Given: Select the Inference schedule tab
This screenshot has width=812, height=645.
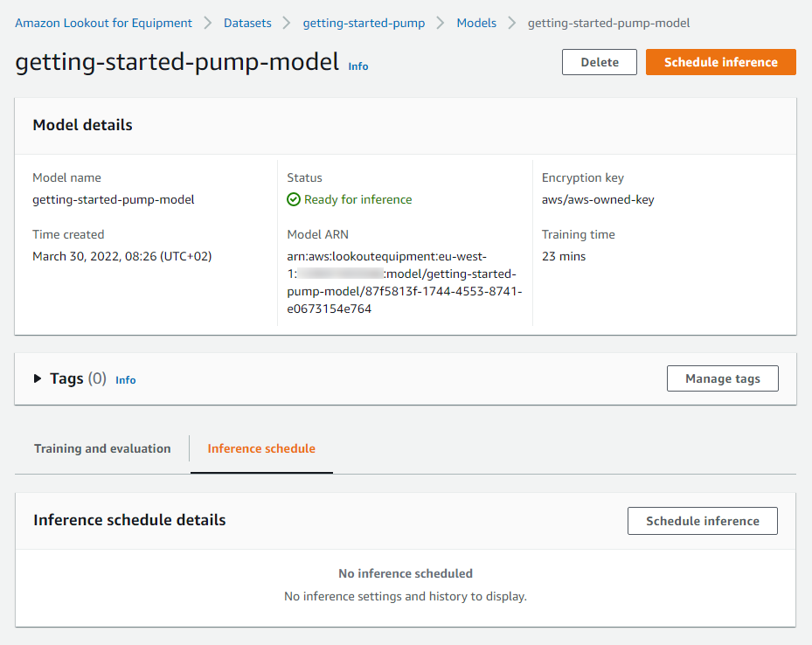Looking at the screenshot, I should click(261, 448).
